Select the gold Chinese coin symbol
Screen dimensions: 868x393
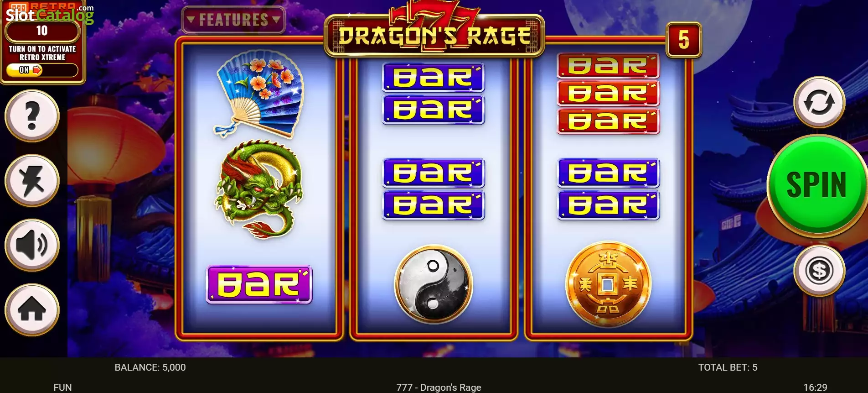click(x=608, y=284)
